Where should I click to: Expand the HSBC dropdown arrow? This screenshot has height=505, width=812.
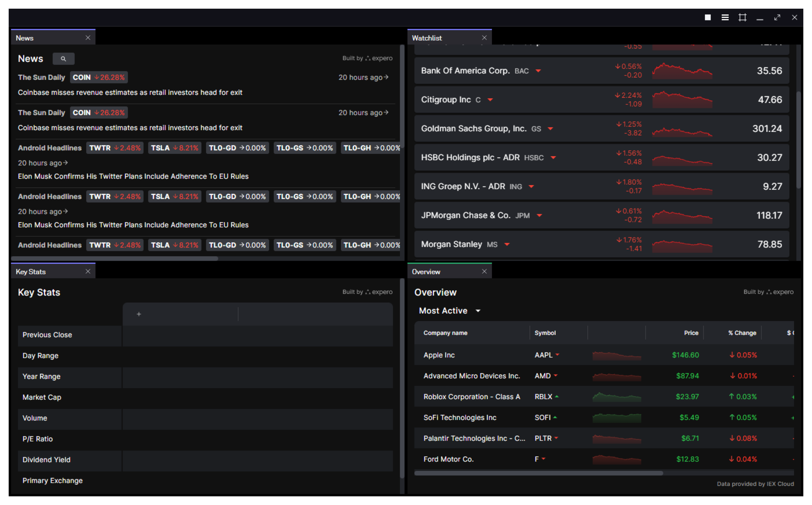[x=553, y=158]
